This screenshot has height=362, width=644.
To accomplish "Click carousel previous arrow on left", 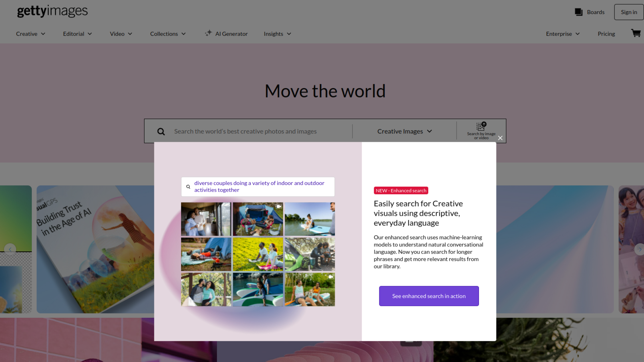I will 10,249.
